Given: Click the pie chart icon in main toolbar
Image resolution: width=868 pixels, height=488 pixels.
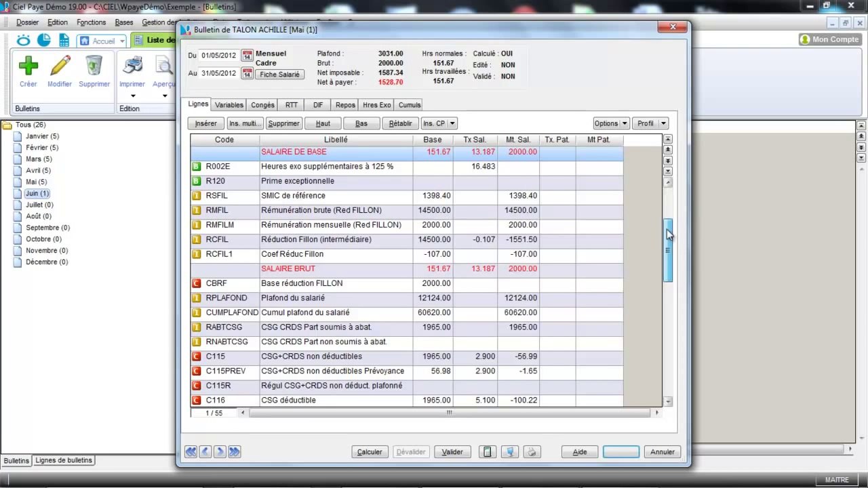Looking at the screenshot, I should [x=44, y=40].
